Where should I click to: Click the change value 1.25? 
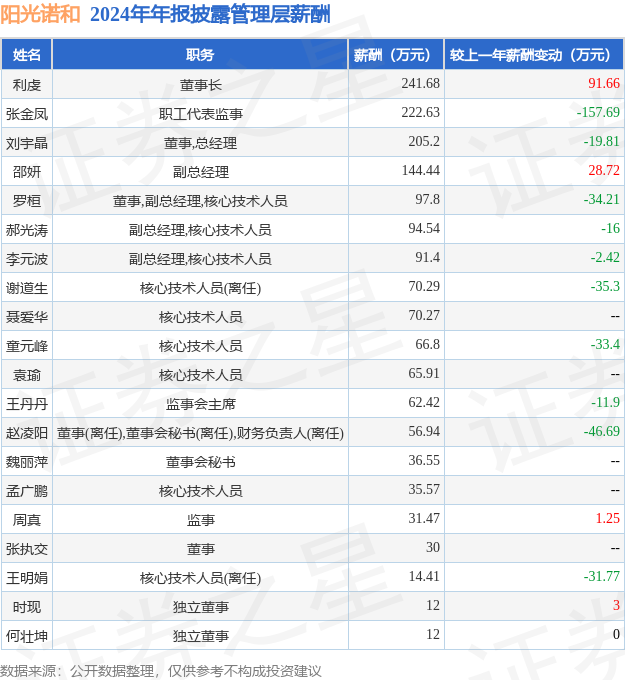[x=607, y=519]
